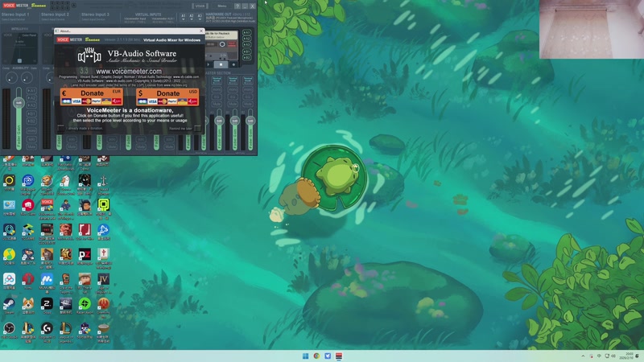
Task: Click the VB-Audio speaker logo in About
Action: [89, 56]
